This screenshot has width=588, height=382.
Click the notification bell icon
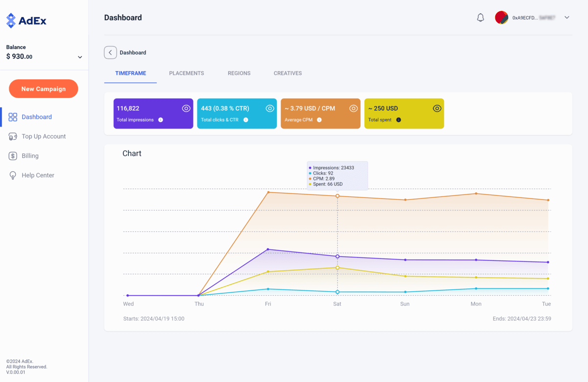(x=480, y=18)
